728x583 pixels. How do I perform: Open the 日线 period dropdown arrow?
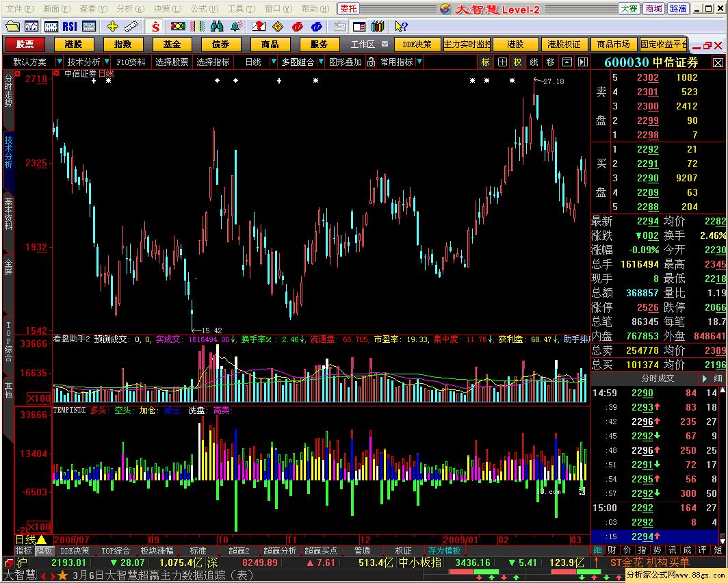point(274,62)
